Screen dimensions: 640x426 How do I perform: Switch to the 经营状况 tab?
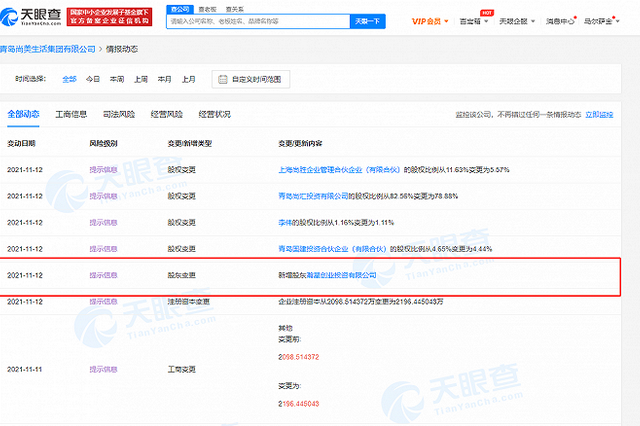pos(214,114)
